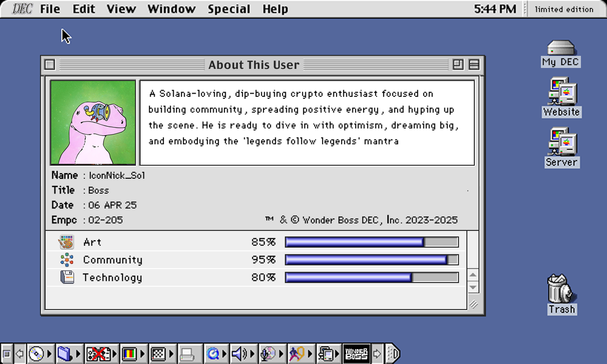The height and width of the screenshot is (364, 607).
Task: Open the DEC logo menu
Action: tap(22, 9)
